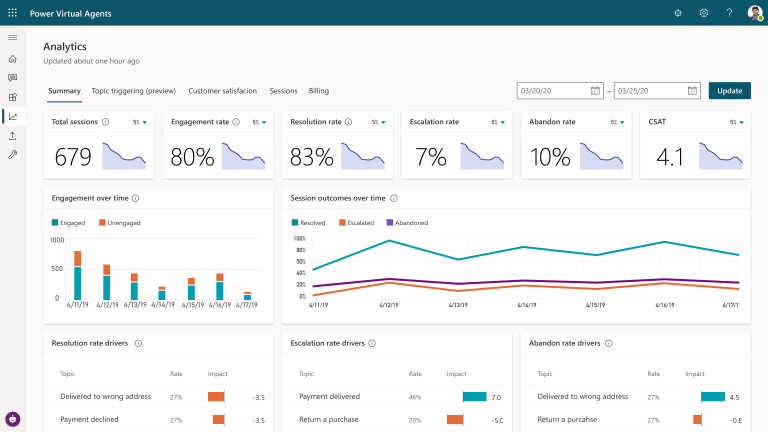Open the Settings gear in header
The width and height of the screenshot is (768, 432).
pos(704,13)
